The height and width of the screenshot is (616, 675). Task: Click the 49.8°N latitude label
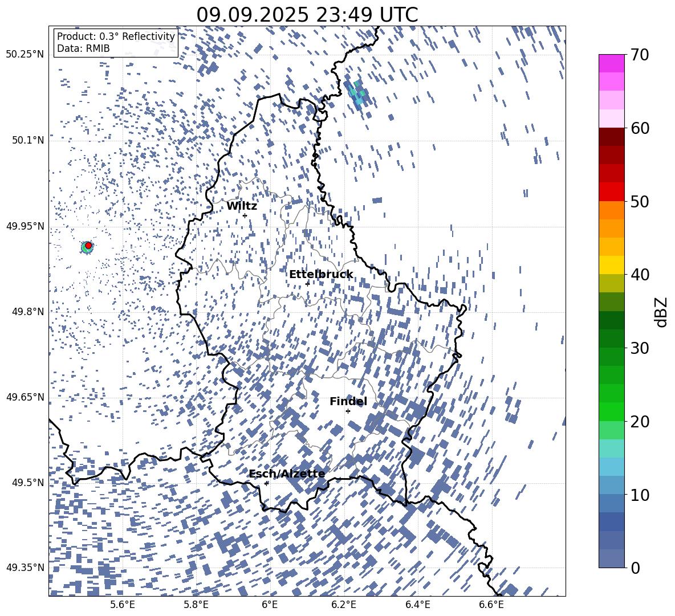coord(28,312)
